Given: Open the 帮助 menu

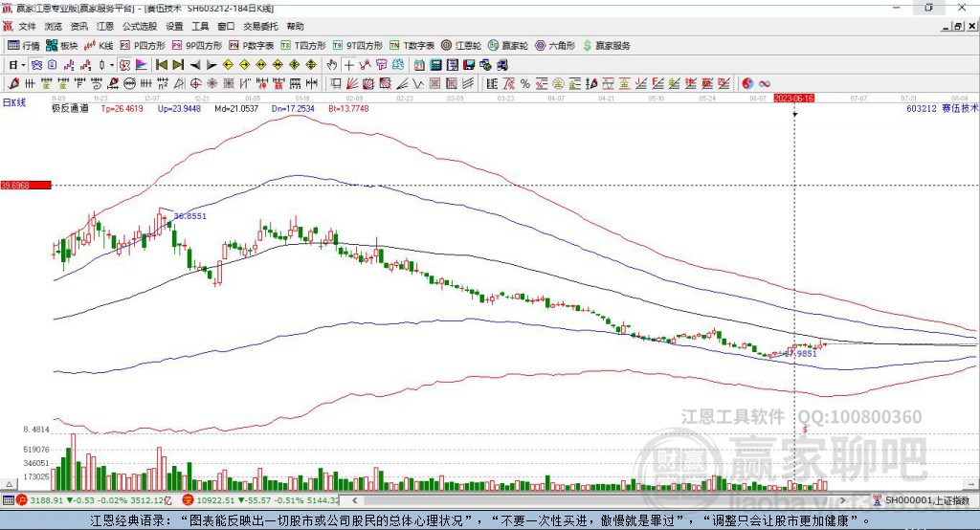Looking at the screenshot, I should click(x=295, y=26).
